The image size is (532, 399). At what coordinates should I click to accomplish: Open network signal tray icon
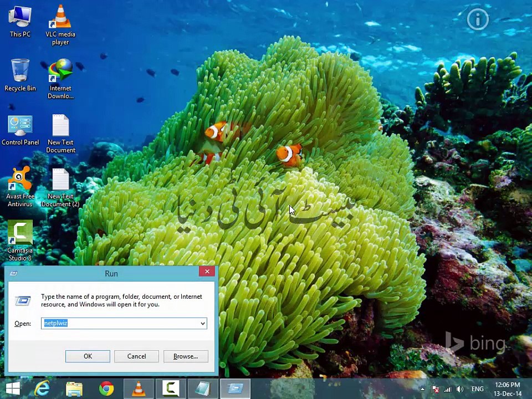448,389
